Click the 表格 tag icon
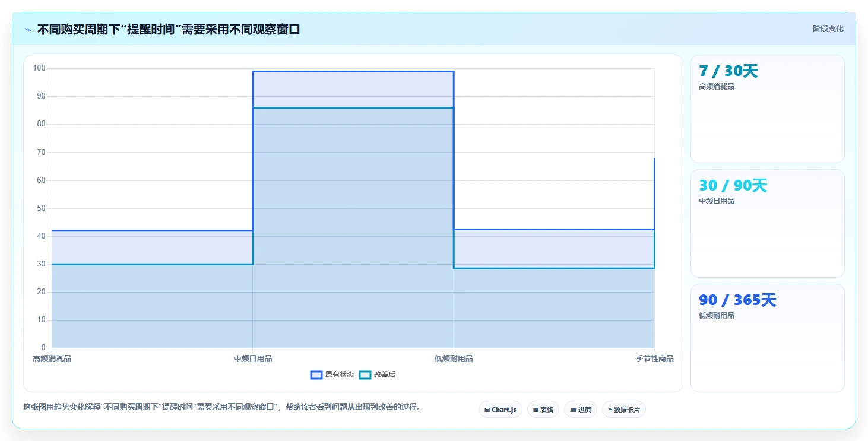The width and height of the screenshot is (868, 441). [x=536, y=410]
